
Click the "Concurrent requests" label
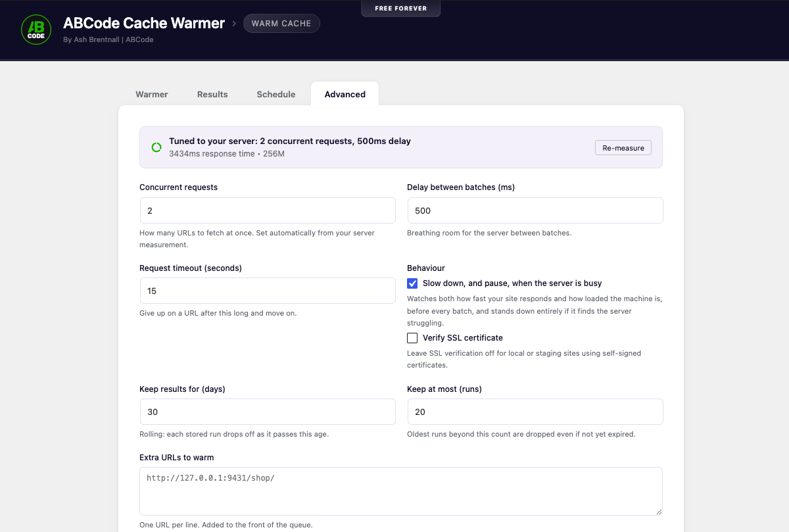(x=179, y=187)
